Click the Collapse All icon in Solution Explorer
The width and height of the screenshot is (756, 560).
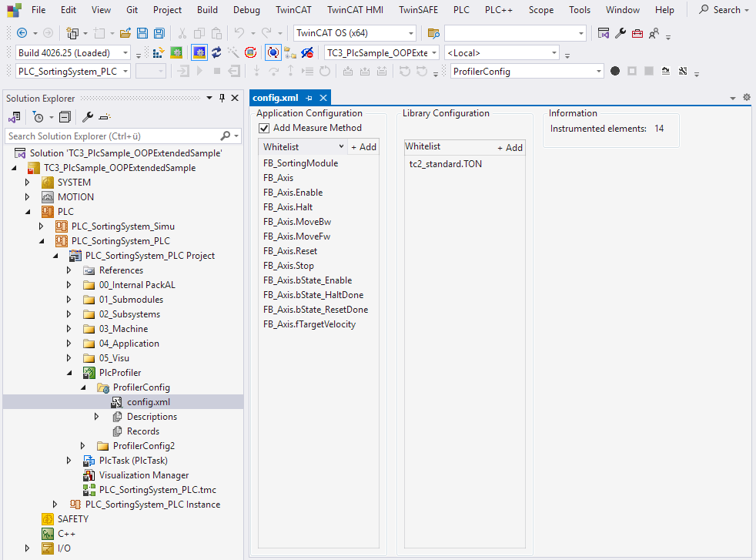pyautogui.click(x=65, y=117)
